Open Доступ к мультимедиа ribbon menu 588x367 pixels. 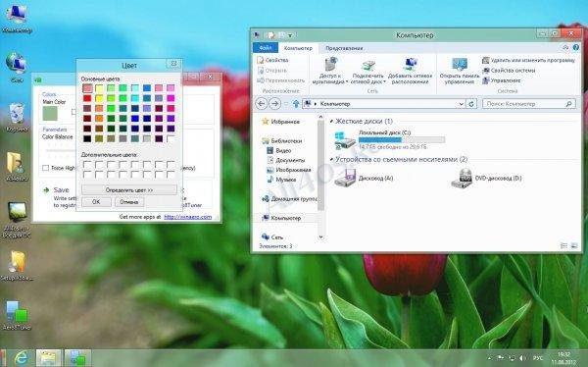coord(330,71)
